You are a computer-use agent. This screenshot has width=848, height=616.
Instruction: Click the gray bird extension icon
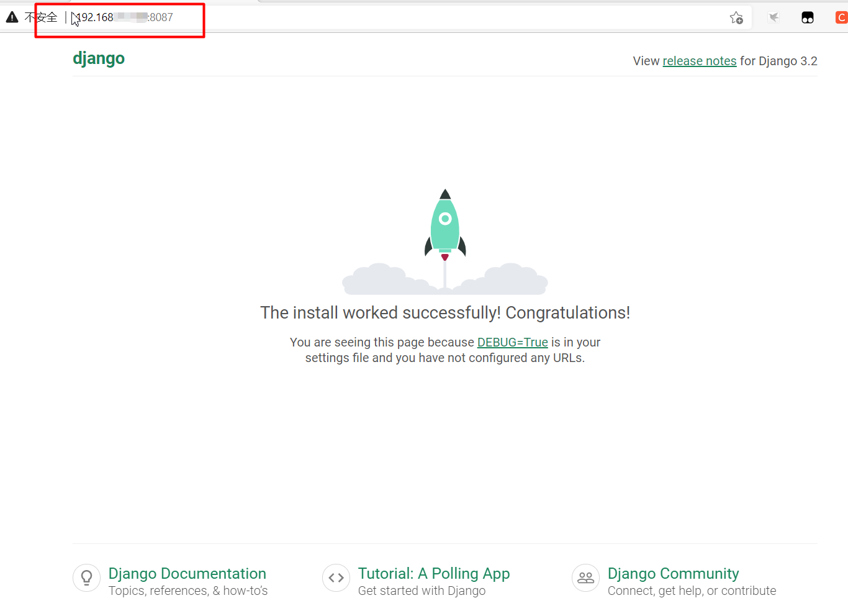(x=774, y=17)
